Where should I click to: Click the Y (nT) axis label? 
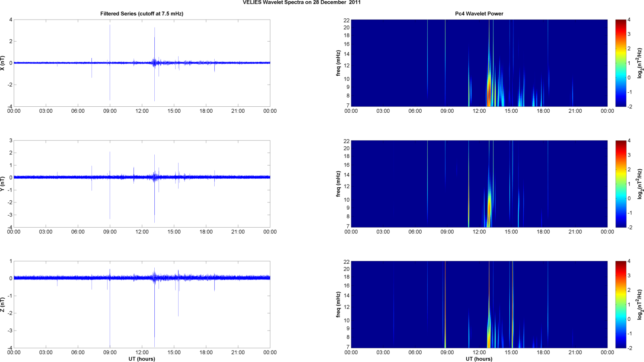click(x=3, y=184)
